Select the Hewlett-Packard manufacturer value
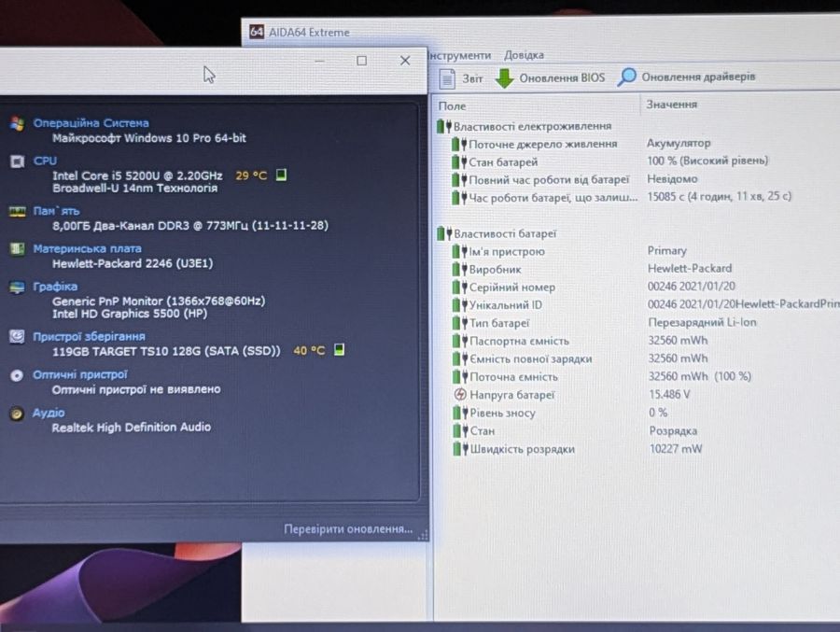840x632 pixels. coord(690,268)
